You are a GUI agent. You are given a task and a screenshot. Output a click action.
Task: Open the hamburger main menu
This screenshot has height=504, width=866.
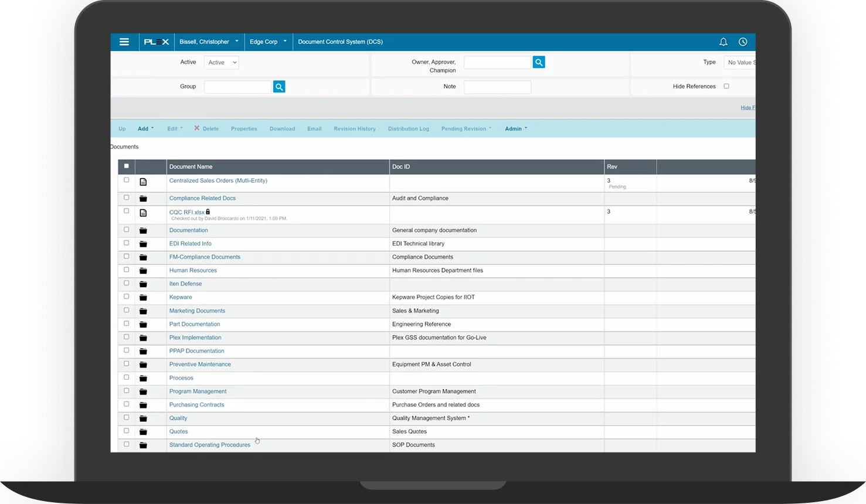coord(124,42)
